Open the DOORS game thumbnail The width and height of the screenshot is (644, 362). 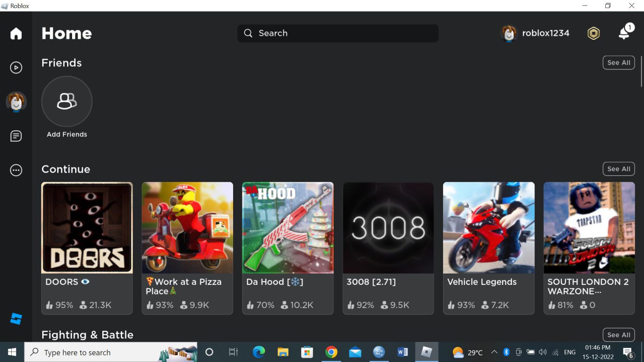pyautogui.click(x=87, y=228)
